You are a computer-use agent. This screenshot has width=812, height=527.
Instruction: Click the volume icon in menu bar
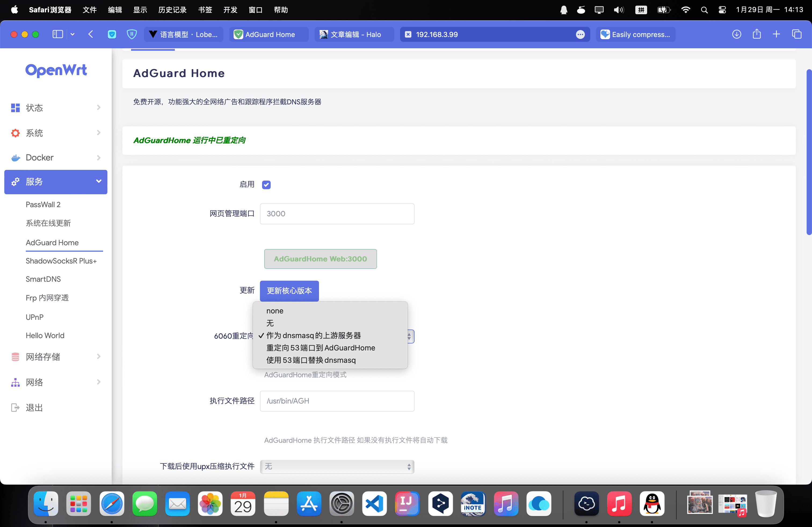click(x=619, y=10)
